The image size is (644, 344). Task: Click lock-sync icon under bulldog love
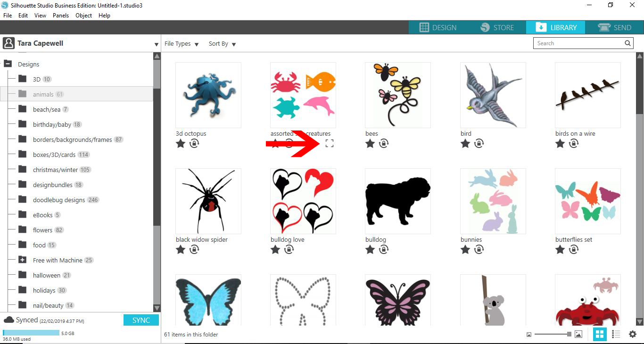289,250
